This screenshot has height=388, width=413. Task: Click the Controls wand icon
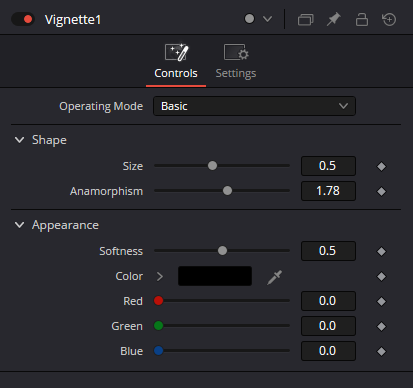(177, 52)
